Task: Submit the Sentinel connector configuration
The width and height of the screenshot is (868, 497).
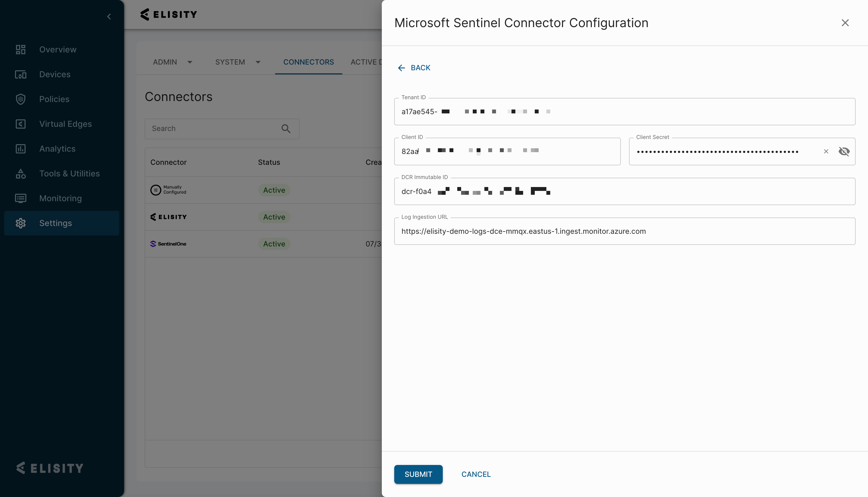Action: point(418,474)
